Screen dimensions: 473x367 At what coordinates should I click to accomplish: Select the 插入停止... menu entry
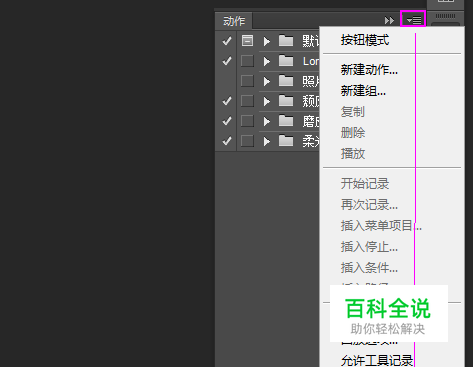(369, 247)
